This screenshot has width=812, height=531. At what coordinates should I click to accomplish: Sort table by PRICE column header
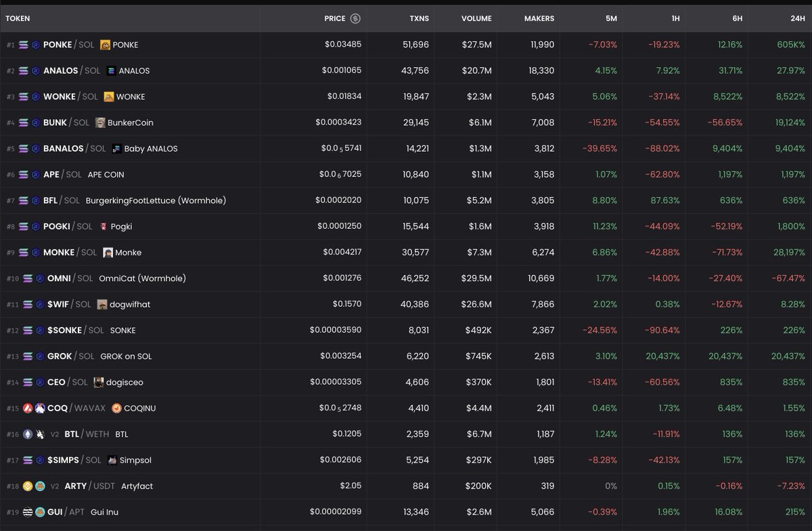(335, 19)
